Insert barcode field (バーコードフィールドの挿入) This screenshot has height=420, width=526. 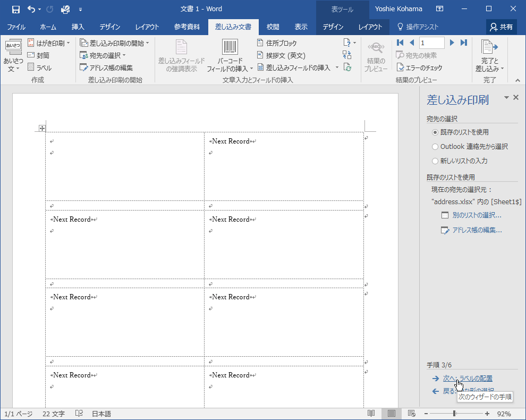coord(230,56)
